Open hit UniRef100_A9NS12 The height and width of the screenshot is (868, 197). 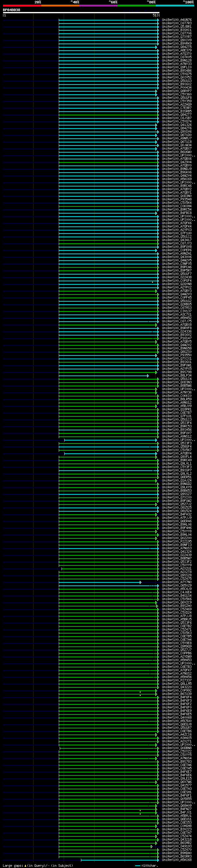point(176,436)
